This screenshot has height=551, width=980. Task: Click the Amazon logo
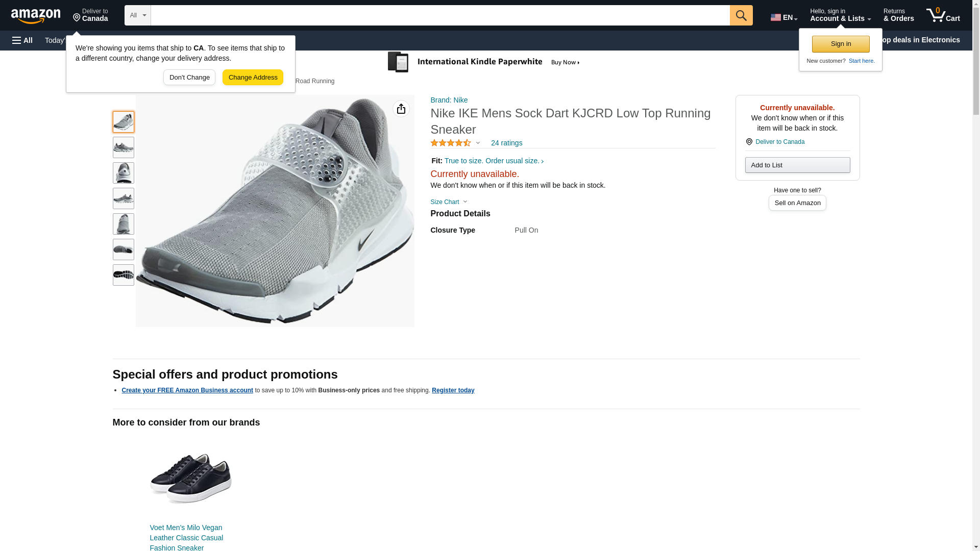(36, 16)
